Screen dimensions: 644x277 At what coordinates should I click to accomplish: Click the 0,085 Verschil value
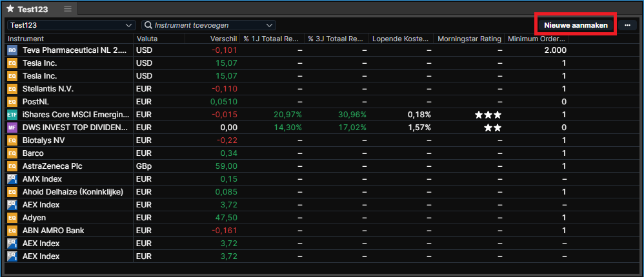click(x=226, y=192)
